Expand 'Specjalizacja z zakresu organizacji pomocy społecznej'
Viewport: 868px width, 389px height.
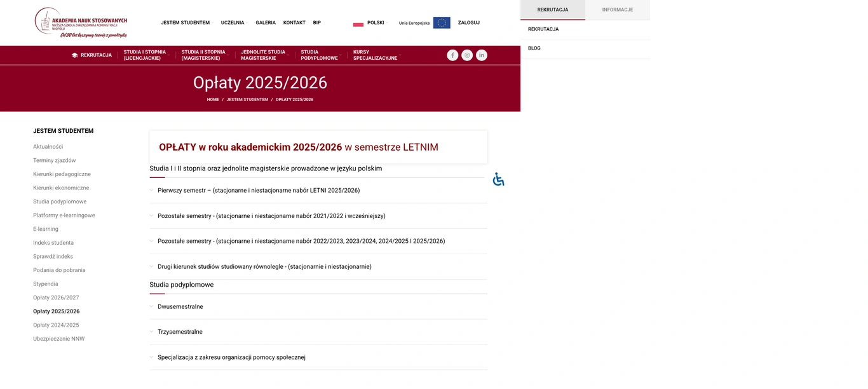pyautogui.click(x=318, y=358)
